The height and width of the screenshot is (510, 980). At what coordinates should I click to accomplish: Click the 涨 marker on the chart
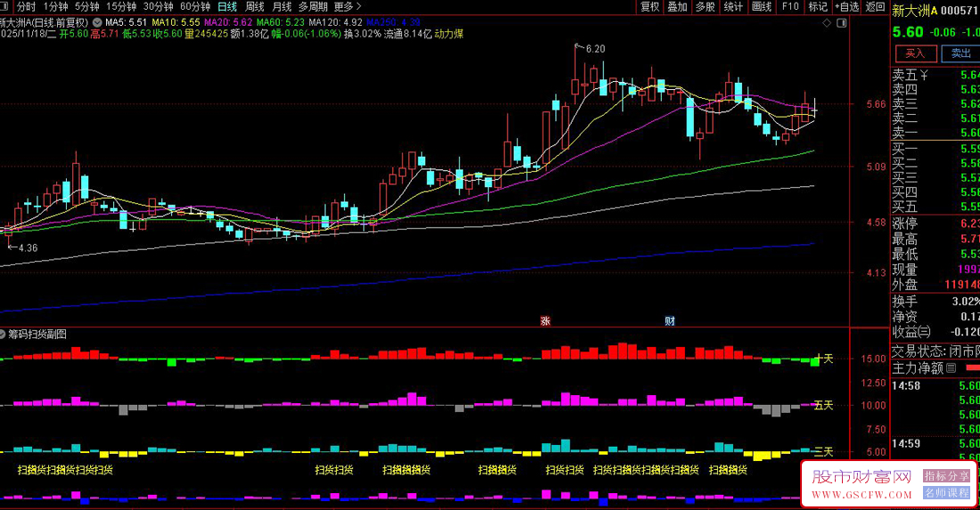(x=545, y=320)
